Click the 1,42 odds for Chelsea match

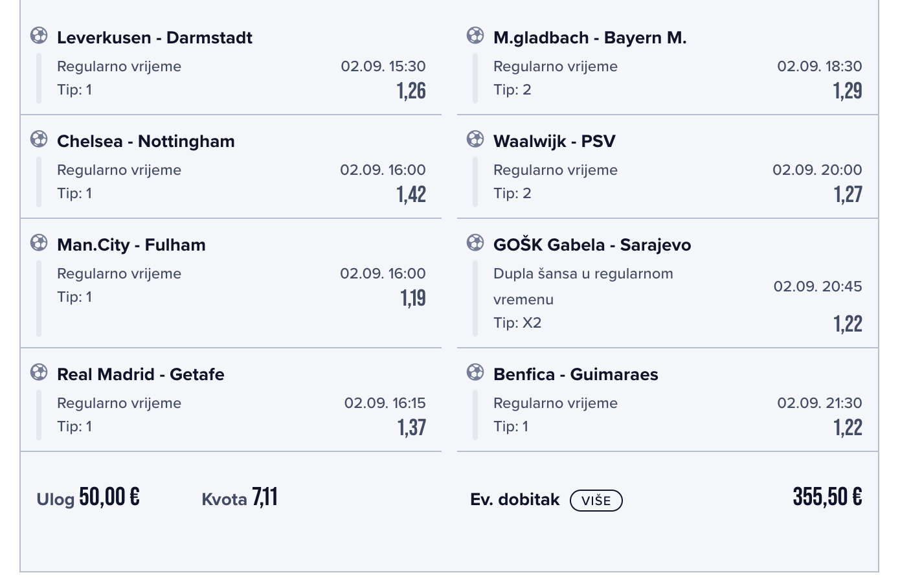click(x=411, y=194)
